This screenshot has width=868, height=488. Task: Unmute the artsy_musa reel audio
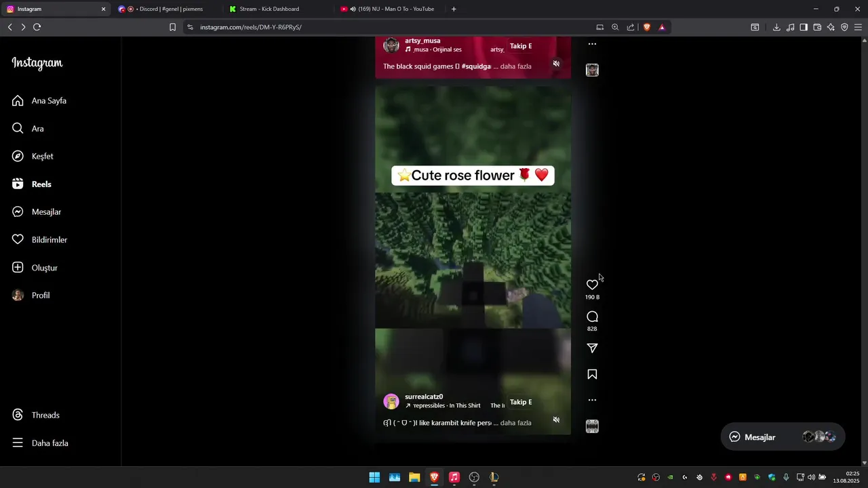click(x=556, y=64)
